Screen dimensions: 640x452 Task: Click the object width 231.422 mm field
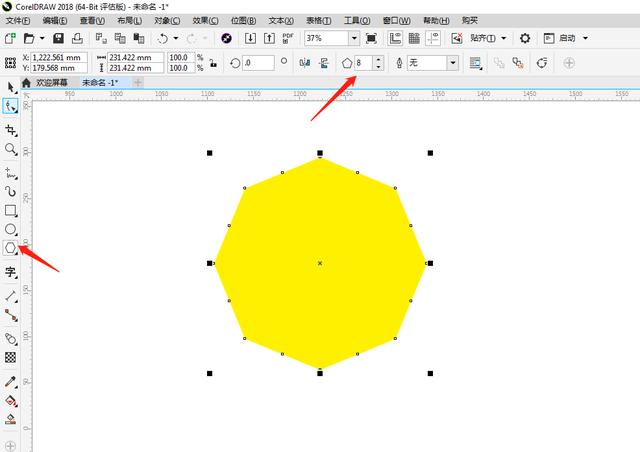[136, 58]
